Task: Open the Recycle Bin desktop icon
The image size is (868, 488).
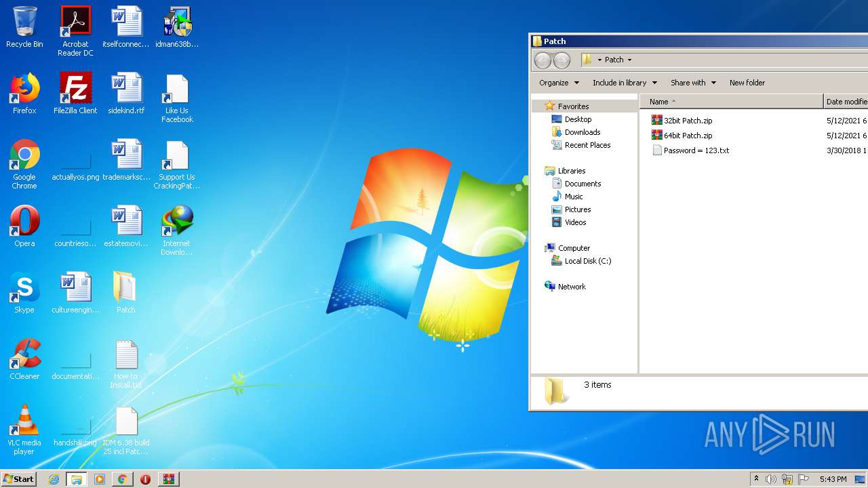Action: [x=24, y=27]
